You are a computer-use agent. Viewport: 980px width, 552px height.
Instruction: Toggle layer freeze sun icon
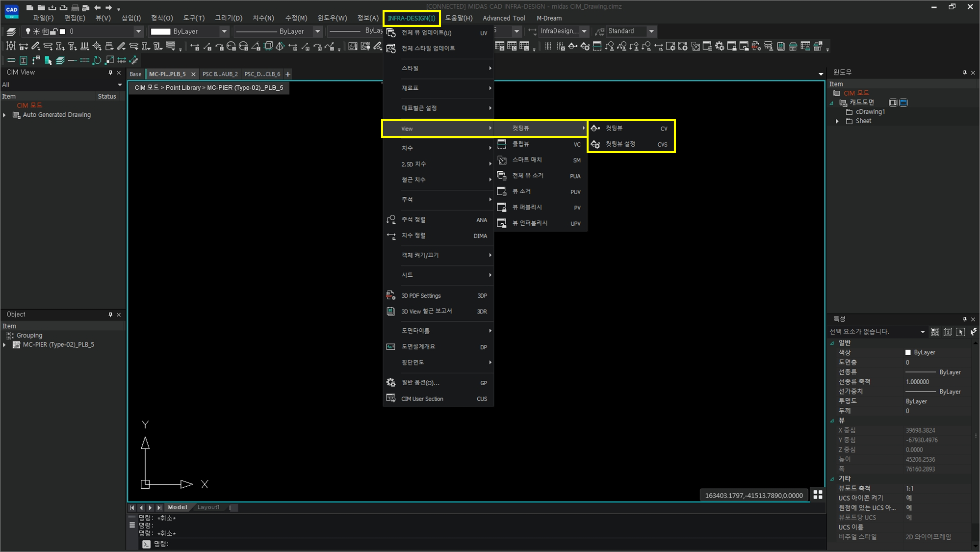point(36,31)
